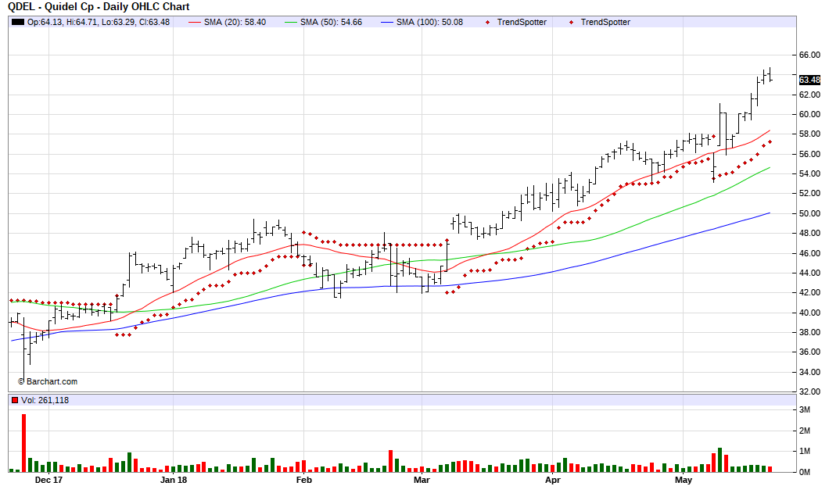This screenshot has height=504, width=829.
Task: Select the 'SMA (50): 54.66' legend label
Action: 331,22
